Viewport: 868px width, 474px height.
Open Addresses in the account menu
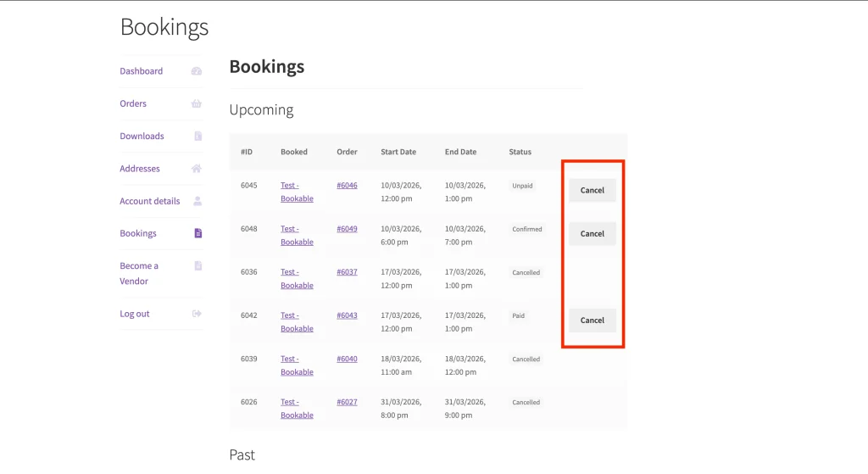click(x=140, y=169)
